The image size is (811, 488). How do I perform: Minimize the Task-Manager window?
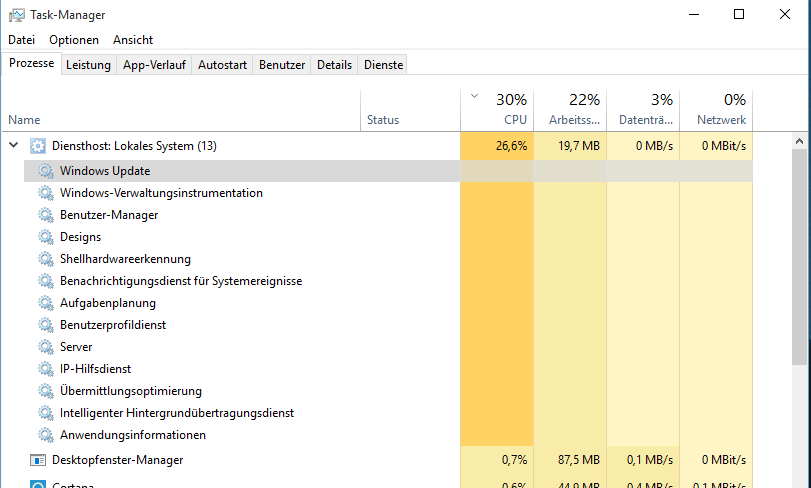click(694, 14)
